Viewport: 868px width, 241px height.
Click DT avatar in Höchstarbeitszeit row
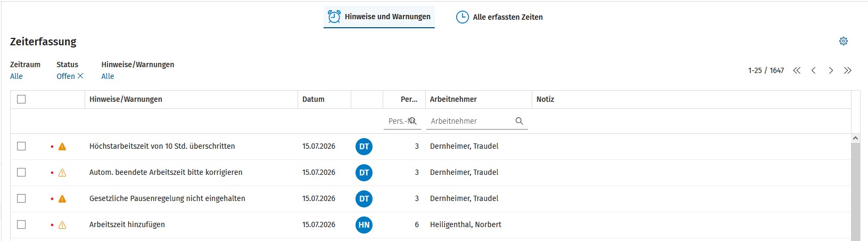364,147
